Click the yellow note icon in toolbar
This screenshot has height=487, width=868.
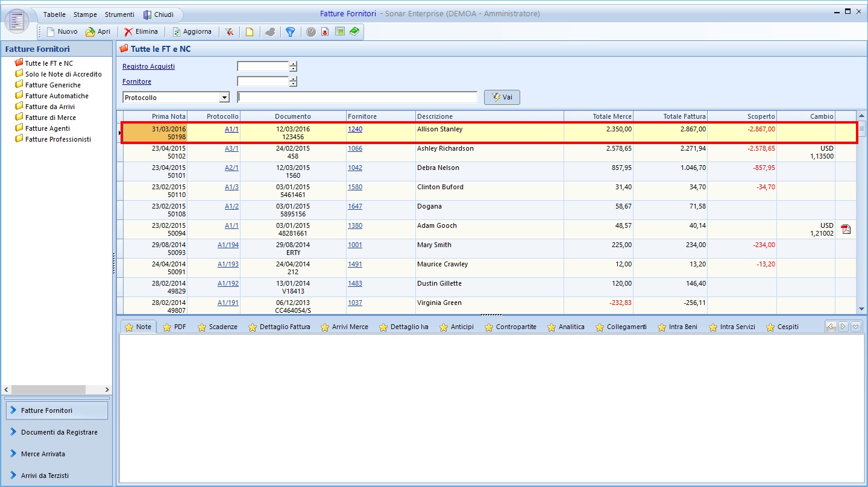pos(249,32)
